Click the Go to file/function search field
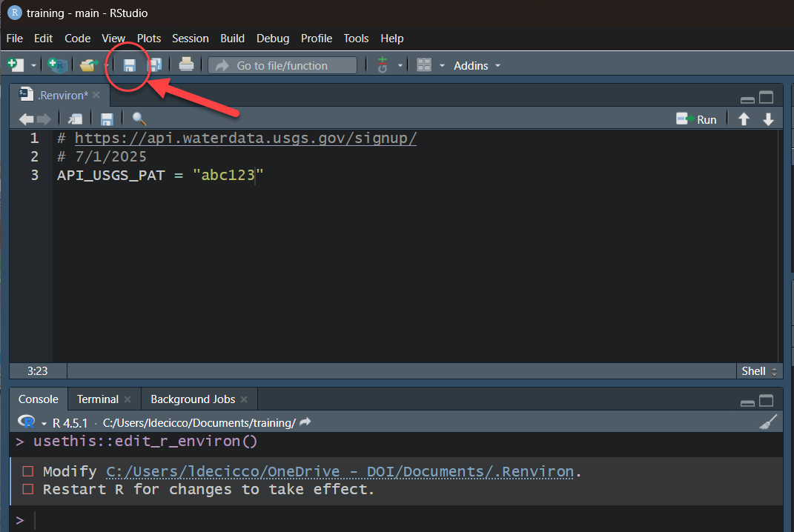794x532 pixels. [282, 66]
